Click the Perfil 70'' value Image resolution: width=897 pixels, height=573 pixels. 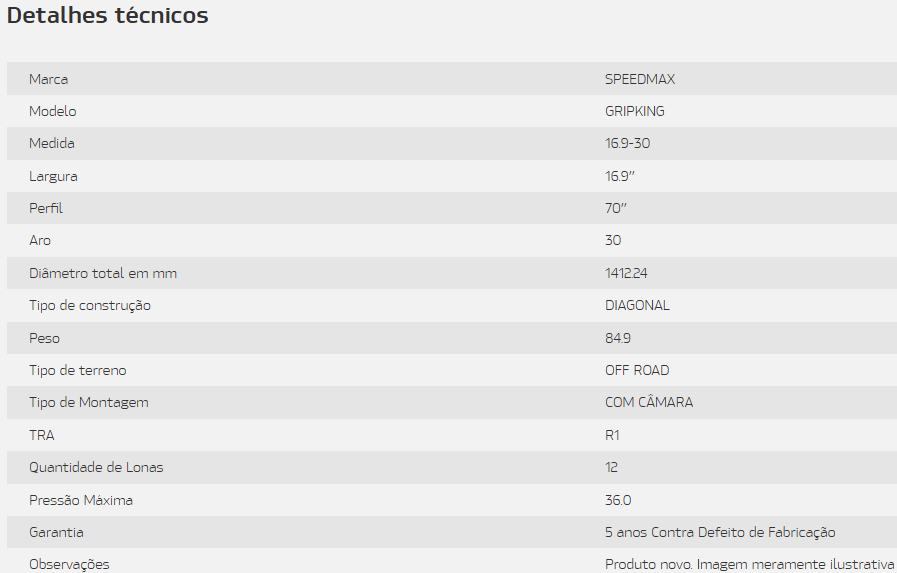pos(616,208)
